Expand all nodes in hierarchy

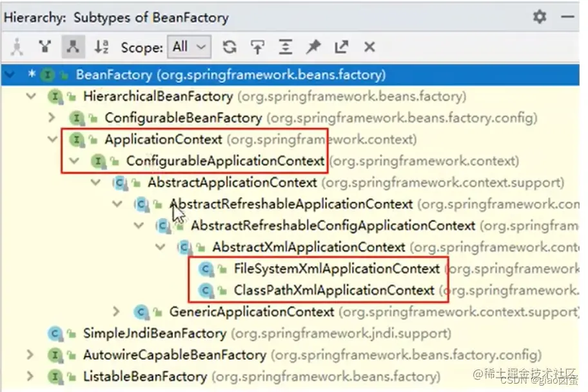(x=286, y=47)
